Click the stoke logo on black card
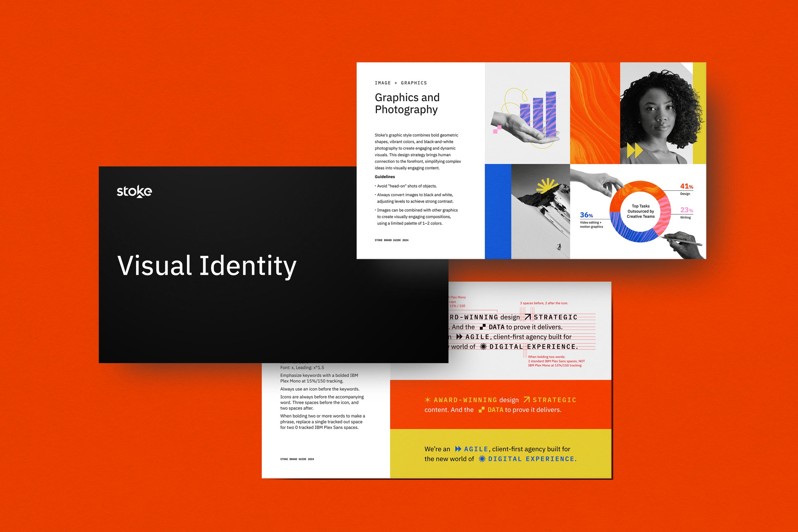The width and height of the screenshot is (798, 532). 134,191
